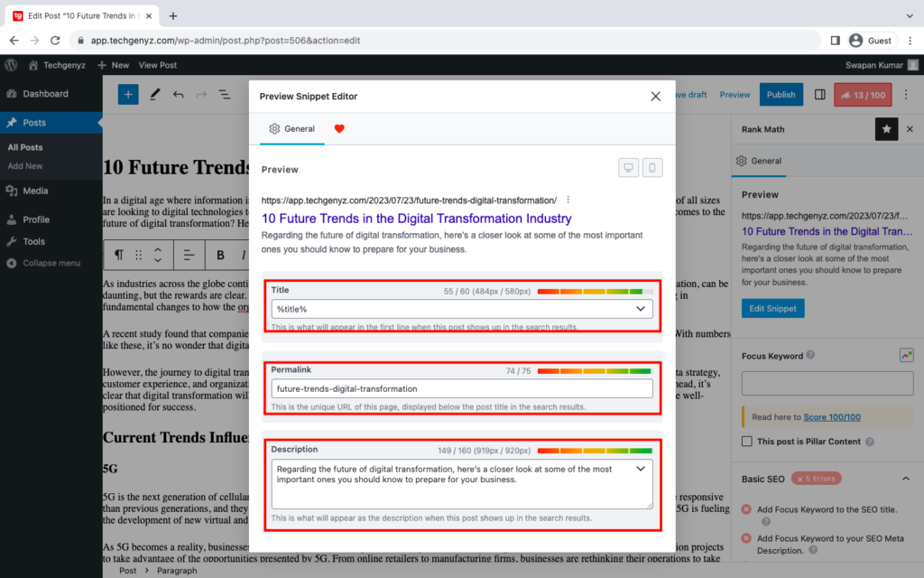Open the Chrome three-dot menu
924x578 pixels.
910,40
